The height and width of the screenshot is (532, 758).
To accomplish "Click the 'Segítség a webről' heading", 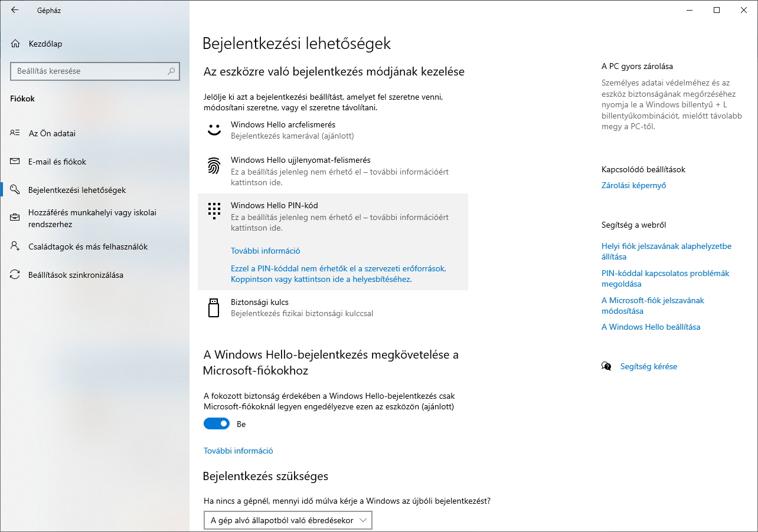I will [633, 225].
